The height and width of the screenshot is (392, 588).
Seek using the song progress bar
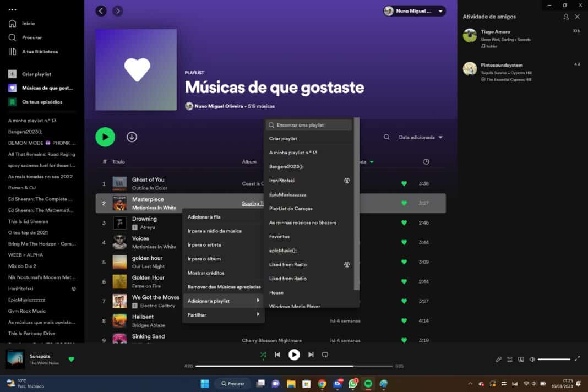[294, 366]
